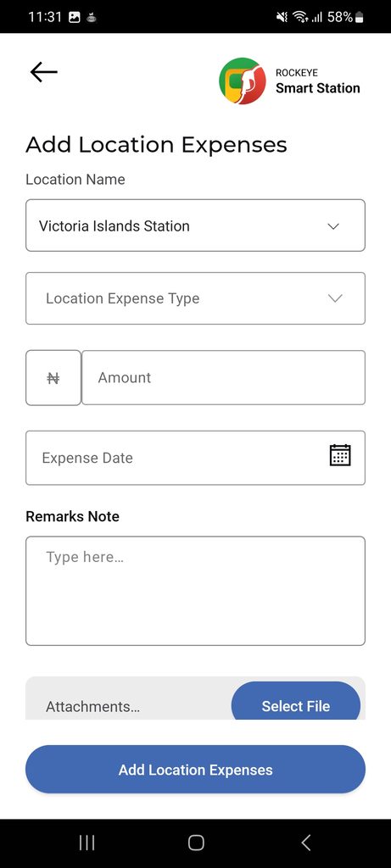This screenshot has width=391, height=868.
Task: Tap the back arrow at top left
Action: 44,72
